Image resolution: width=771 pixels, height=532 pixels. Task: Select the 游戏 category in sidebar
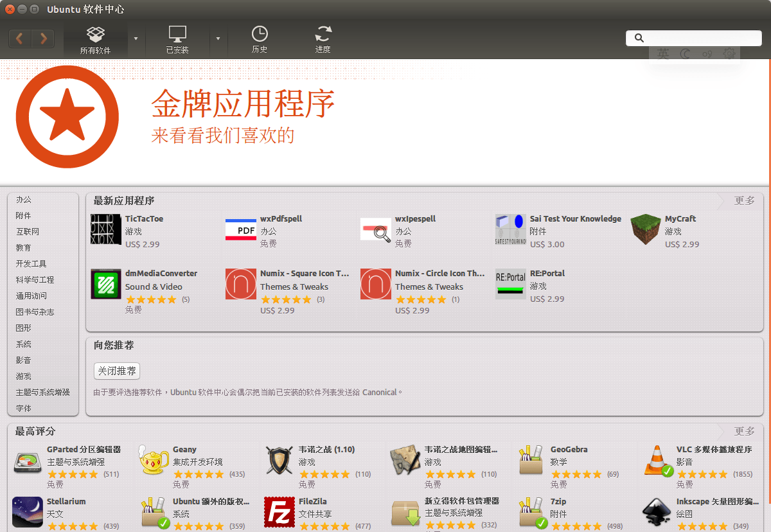[x=24, y=376]
